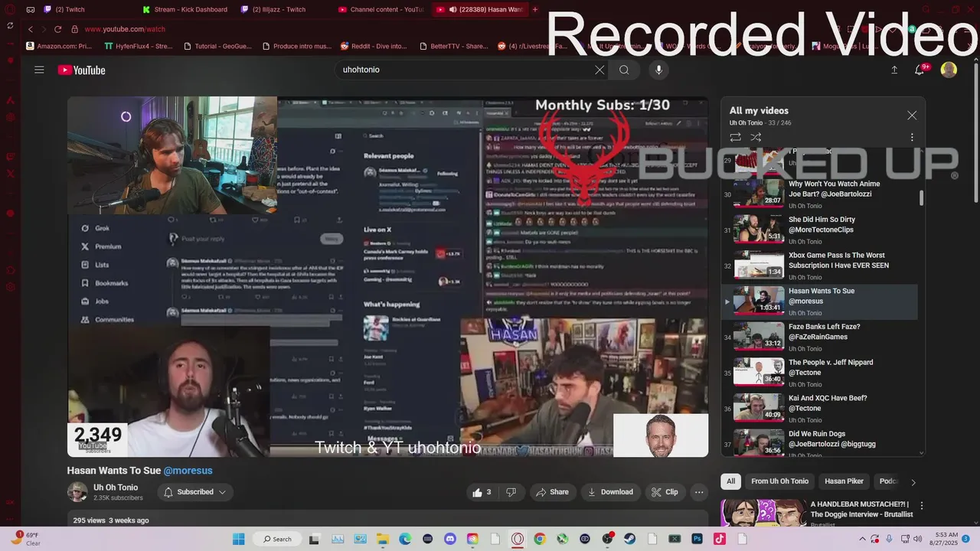Open the YouTube create upload icon

894,70
